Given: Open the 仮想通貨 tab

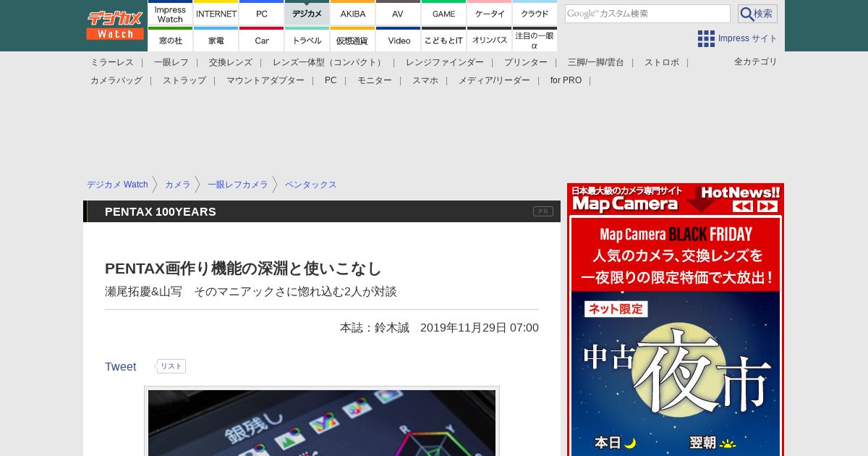Looking at the screenshot, I should pos(352,40).
